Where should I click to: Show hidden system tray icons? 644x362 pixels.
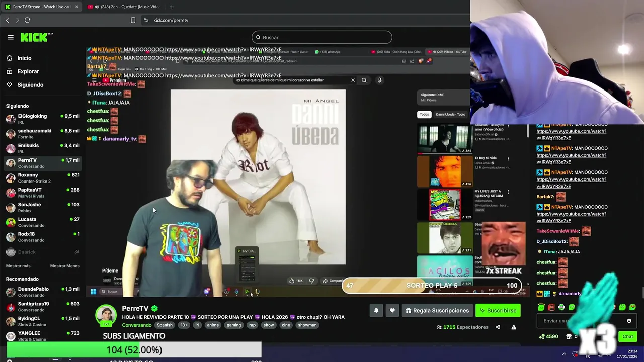point(564,354)
